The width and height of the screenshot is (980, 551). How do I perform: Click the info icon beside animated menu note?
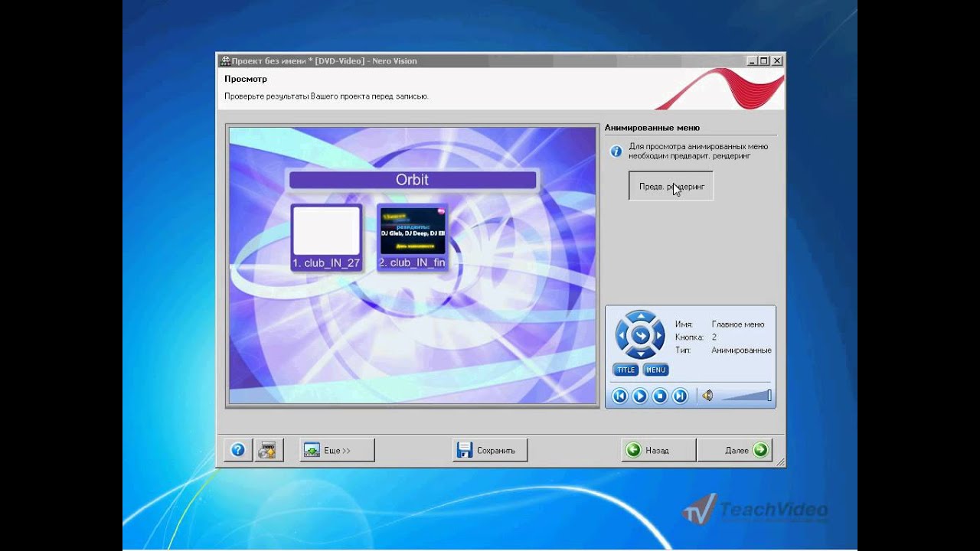pyautogui.click(x=616, y=152)
